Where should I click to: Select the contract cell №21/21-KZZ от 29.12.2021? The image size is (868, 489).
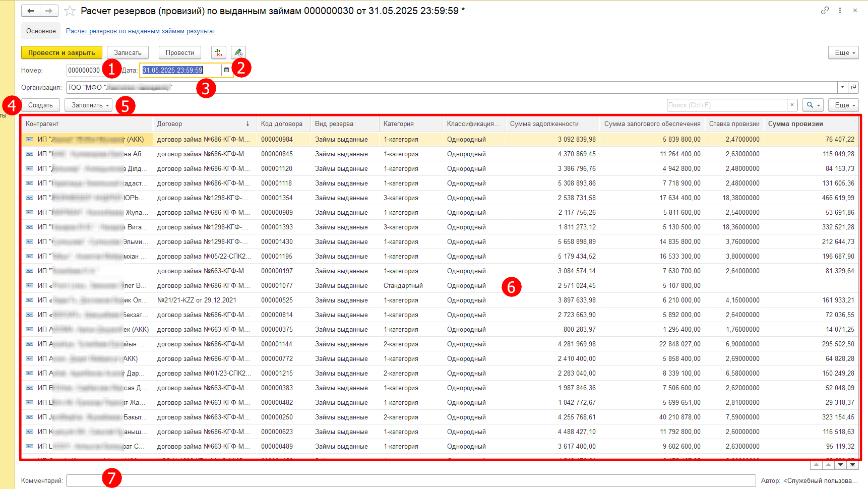coord(205,300)
